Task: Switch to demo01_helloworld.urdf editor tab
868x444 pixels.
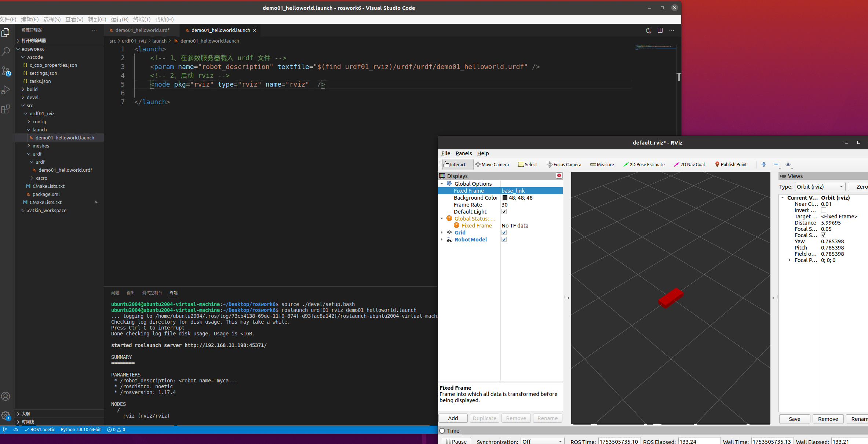Action: pos(142,30)
